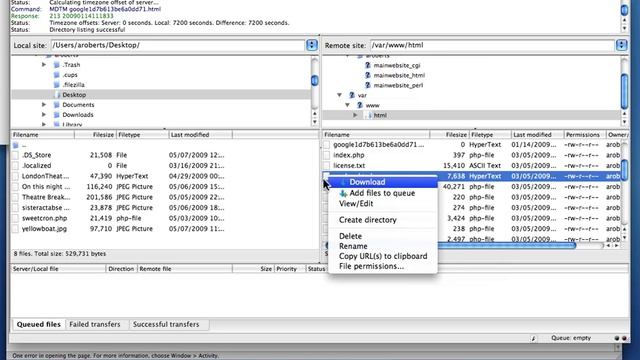
Task: Choose Delete from context menu
Action: coord(350,236)
